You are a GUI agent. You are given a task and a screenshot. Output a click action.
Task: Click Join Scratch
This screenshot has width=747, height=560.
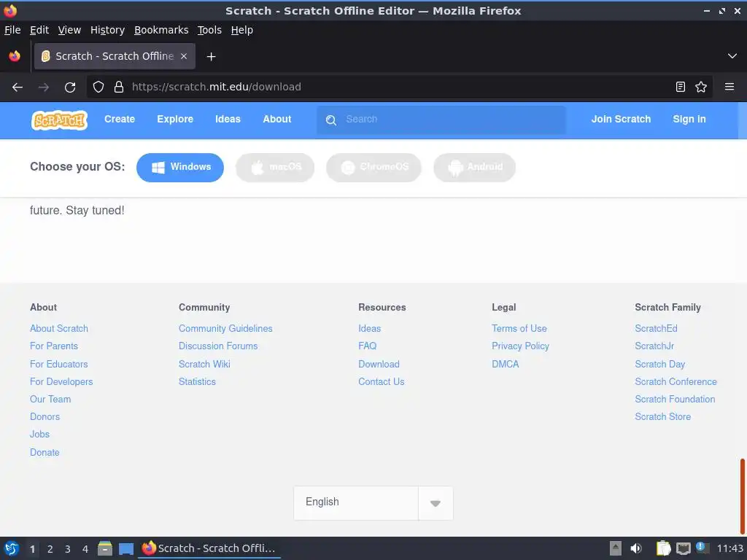[621, 119]
